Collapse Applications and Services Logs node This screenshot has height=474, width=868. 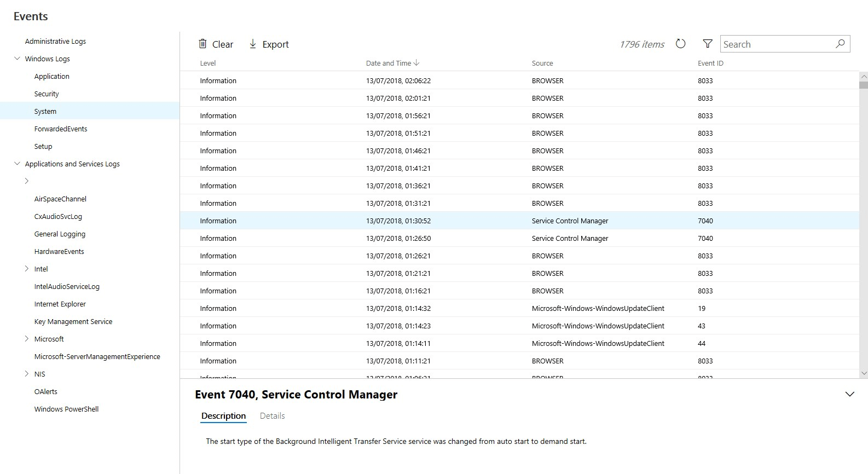[17, 164]
